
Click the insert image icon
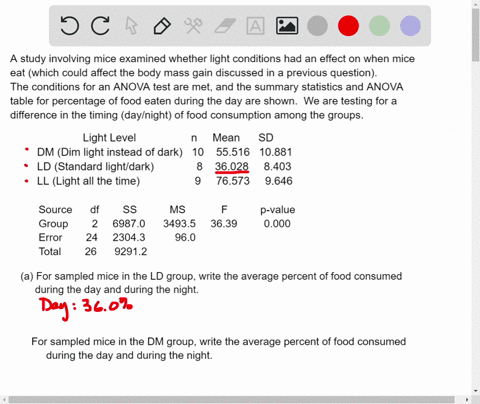287,26
